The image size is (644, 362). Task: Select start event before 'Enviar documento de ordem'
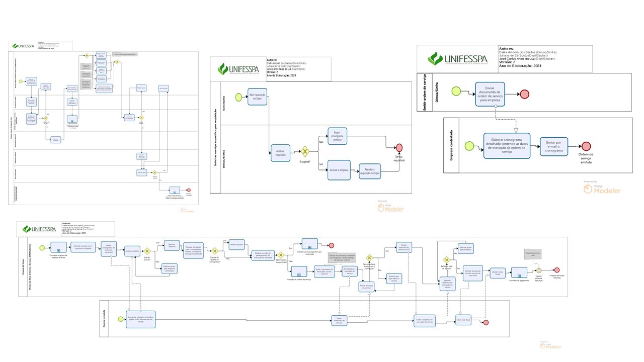tap(456, 91)
